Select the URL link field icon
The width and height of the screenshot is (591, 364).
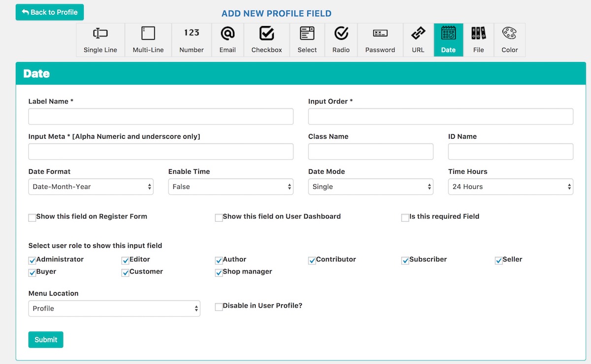(418, 33)
